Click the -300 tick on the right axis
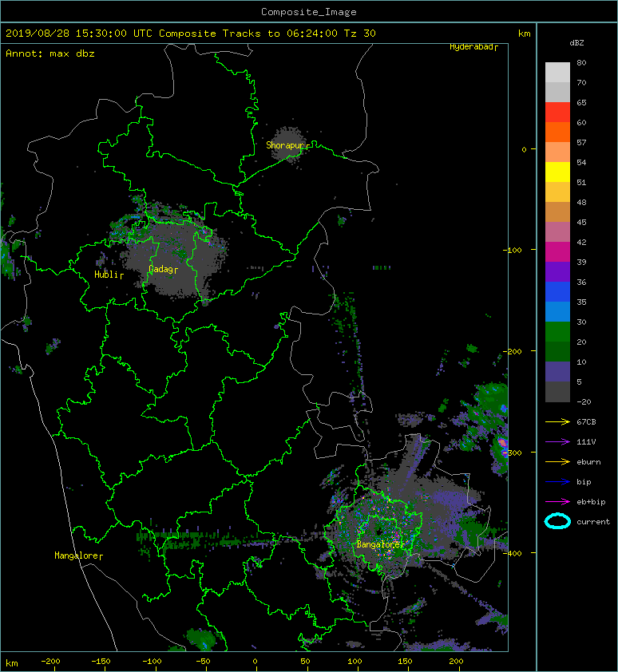The height and width of the screenshot is (672, 618). (x=512, y=453)
